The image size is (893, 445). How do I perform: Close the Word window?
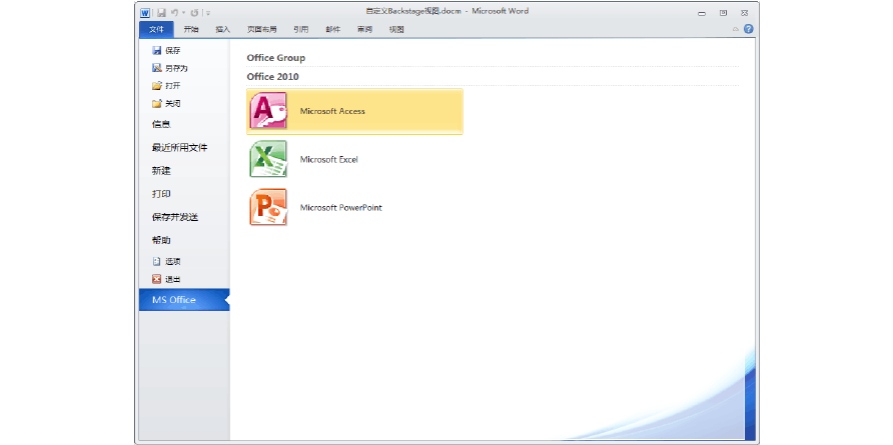744,13
